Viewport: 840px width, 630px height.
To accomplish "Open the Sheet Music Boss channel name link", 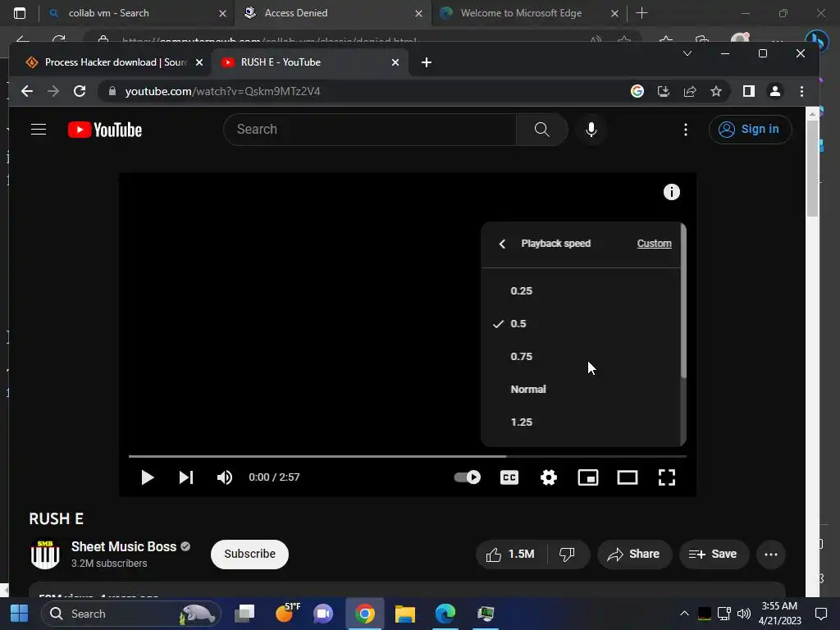I will coord(124,546).
